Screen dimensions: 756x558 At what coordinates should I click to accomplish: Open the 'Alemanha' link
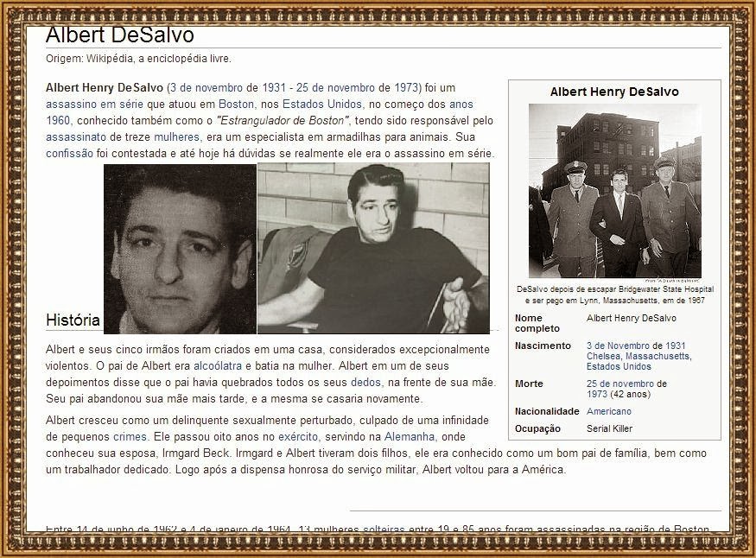click(x=410, y=436)
